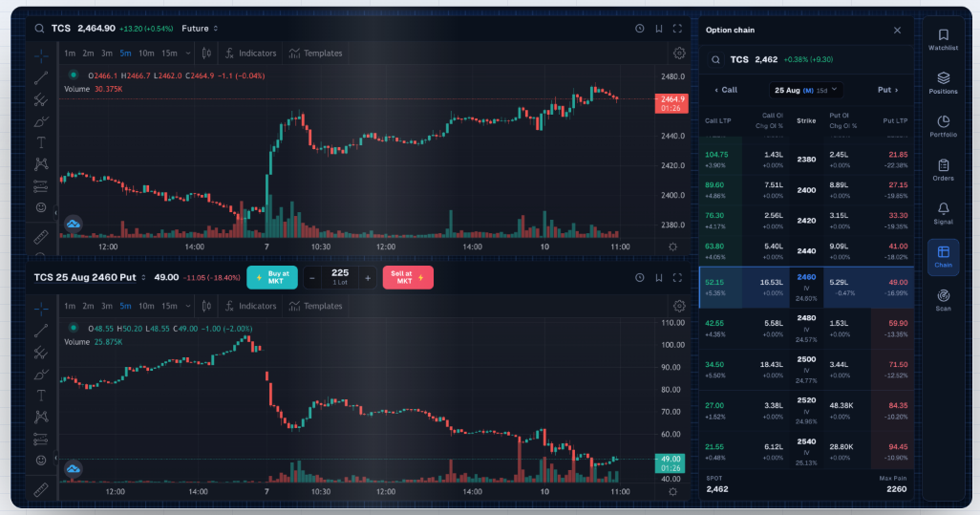Click the clock icon in put chart header
The image size is (980, 515).
[639, 277]
